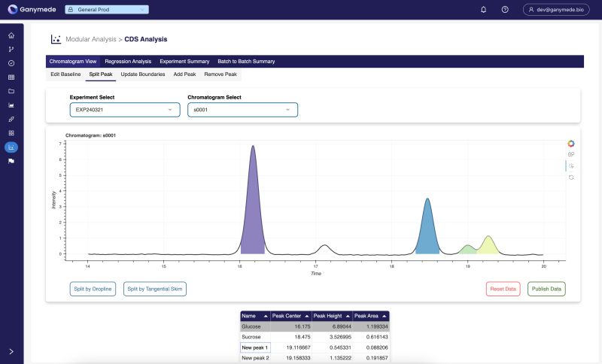Click the chart reset tool icon
602x364 pixels.
tap(571, 177)
